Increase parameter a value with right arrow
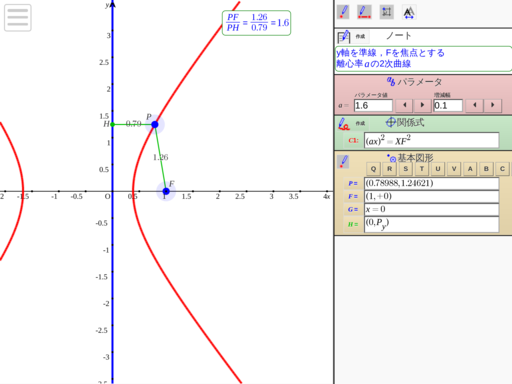The width and height of the screenshot is (512, 384). click(422, 105)
